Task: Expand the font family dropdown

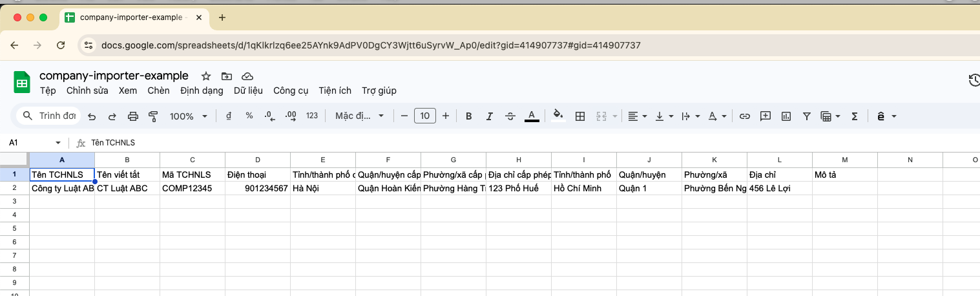Action: coord(359,116)
